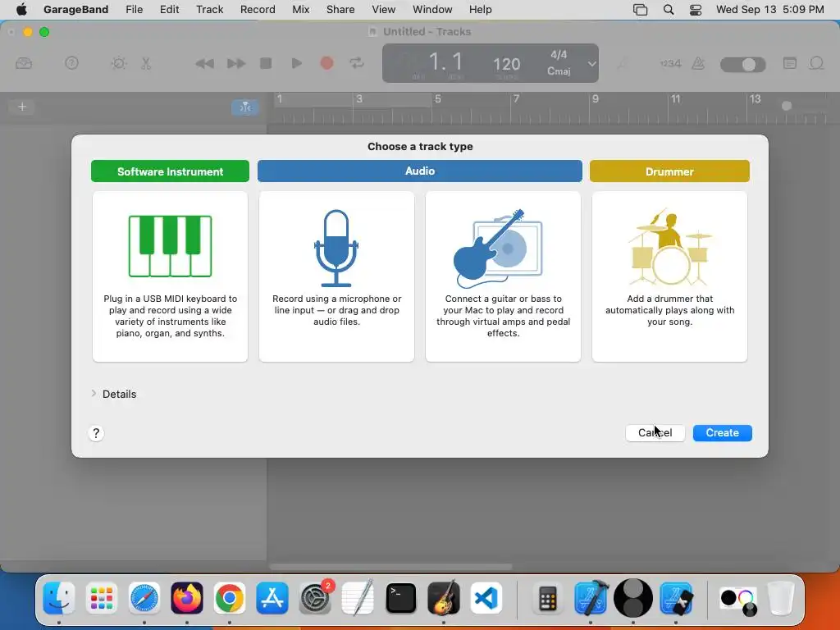Open Visual Studio Code from Dock

pyautogui.click(x=486, y=598)
